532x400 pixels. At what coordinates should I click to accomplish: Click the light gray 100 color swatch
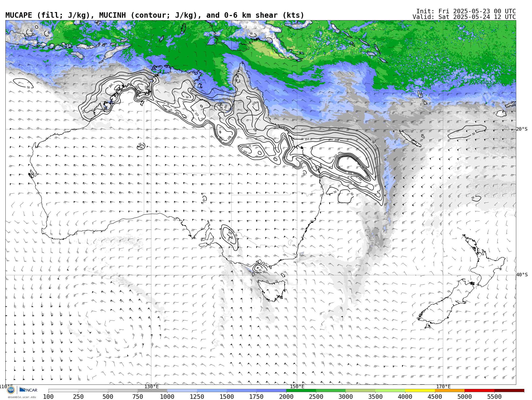click(x=63, y=391)
